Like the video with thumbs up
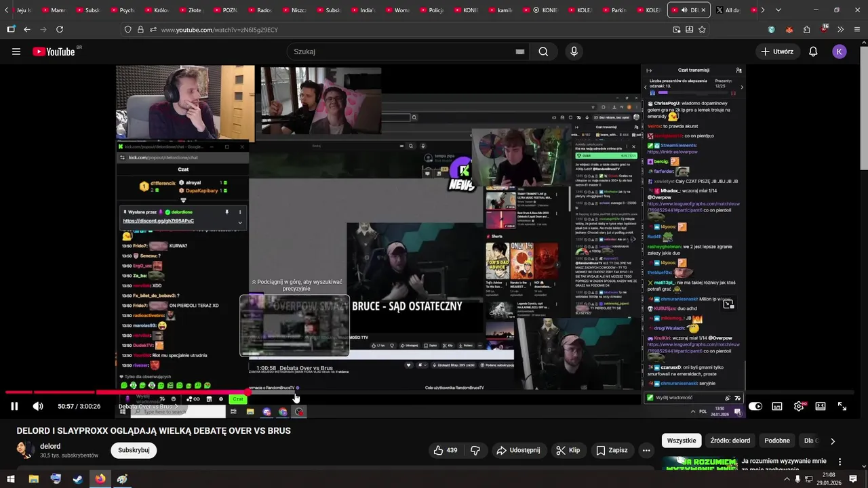 pyautogui.click(x=445, y=450)
